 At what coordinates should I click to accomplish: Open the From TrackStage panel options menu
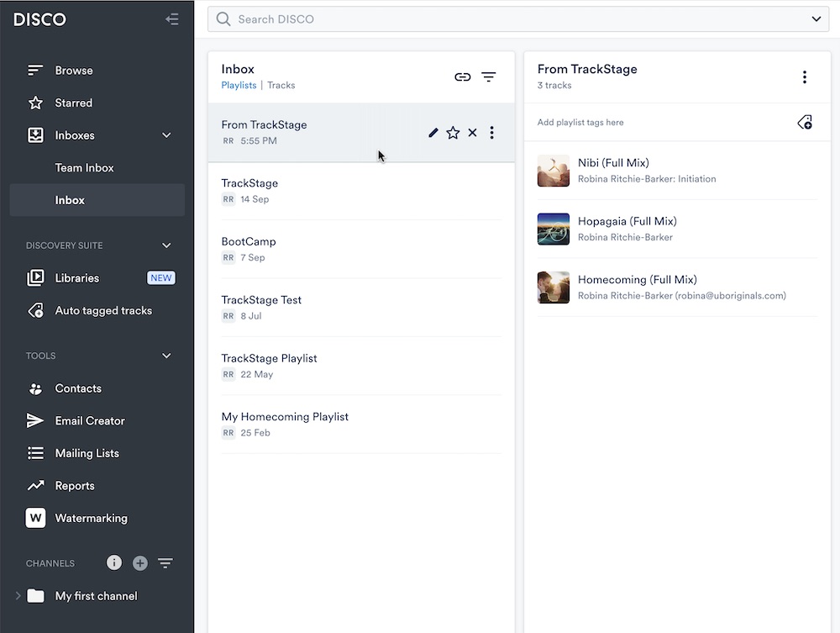click(x=805, y=77)
